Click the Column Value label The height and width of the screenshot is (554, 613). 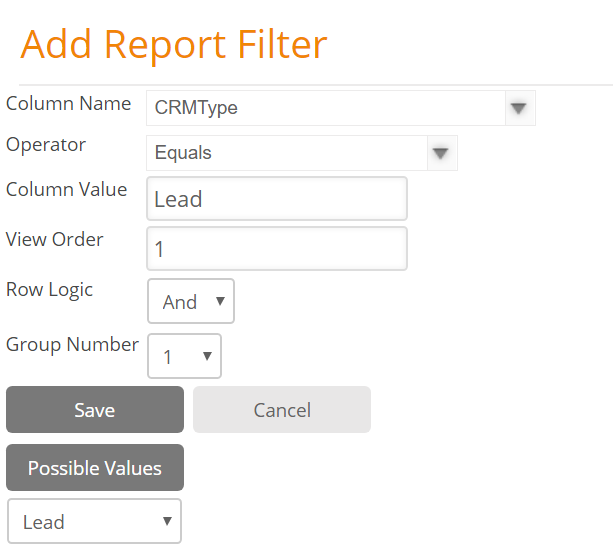tap(66, 190)
